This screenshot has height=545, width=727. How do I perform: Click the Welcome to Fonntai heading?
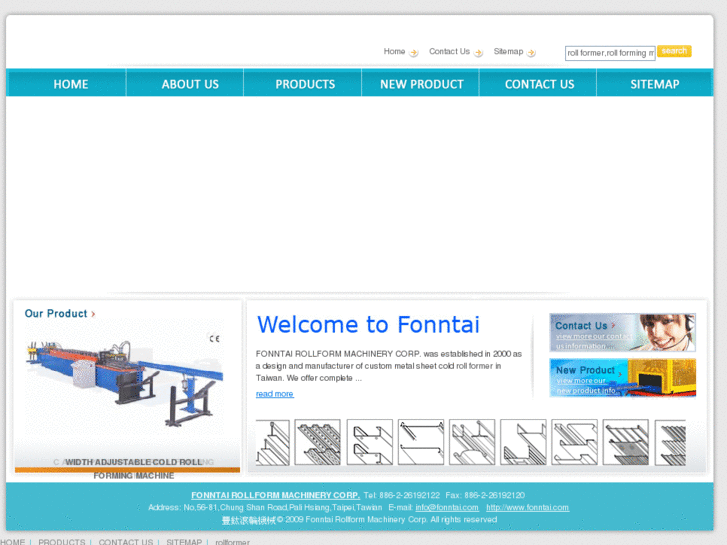click(368, 324)
